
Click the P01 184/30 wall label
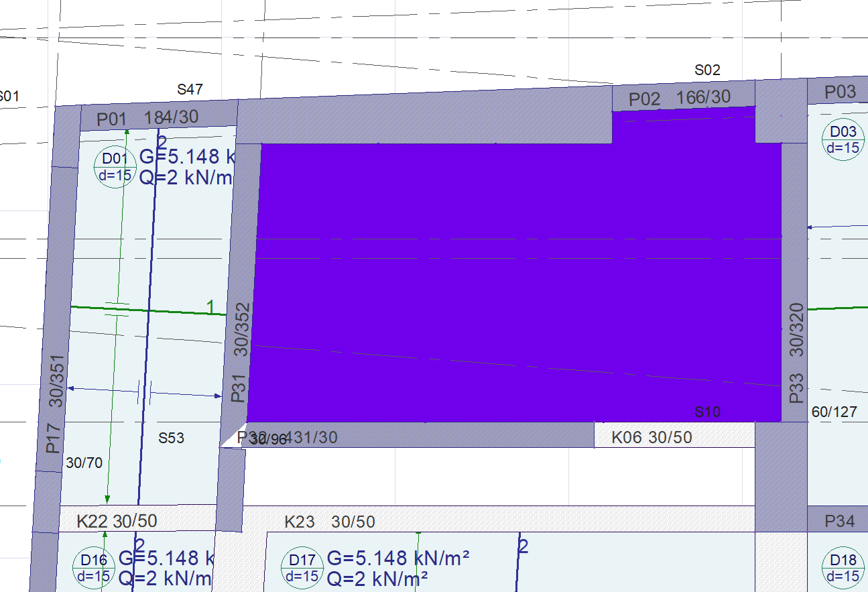[147, 118]
